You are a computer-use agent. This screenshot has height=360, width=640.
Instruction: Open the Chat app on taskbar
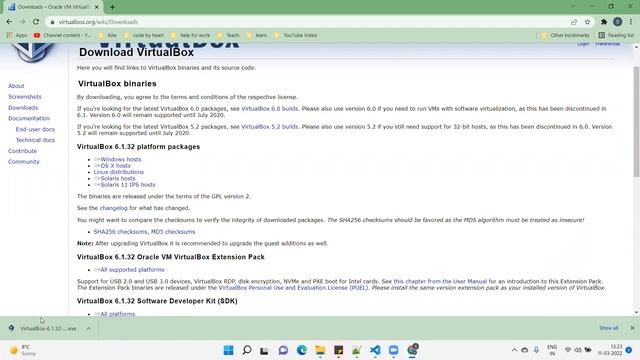click(x=283, y=350)
